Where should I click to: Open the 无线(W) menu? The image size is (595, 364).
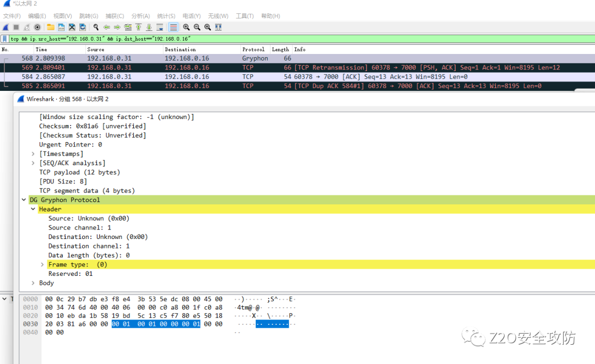tap(218, 16)
